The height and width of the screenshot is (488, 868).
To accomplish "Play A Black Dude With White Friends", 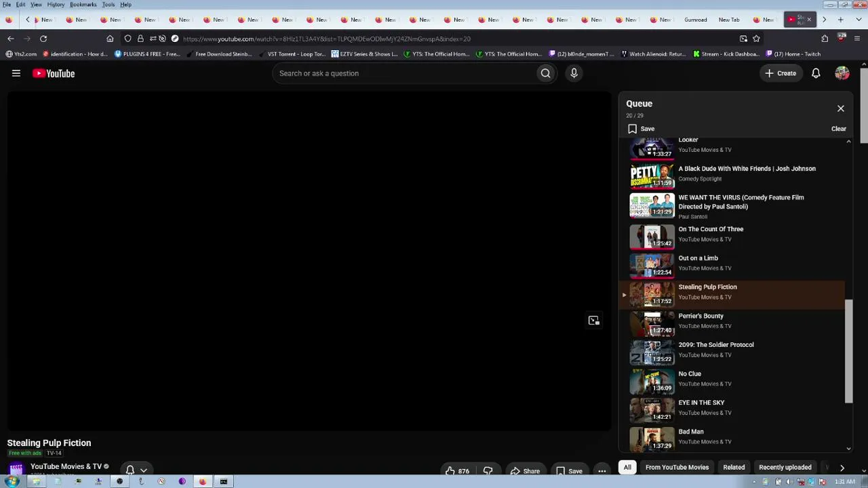I will coord(734,176).
